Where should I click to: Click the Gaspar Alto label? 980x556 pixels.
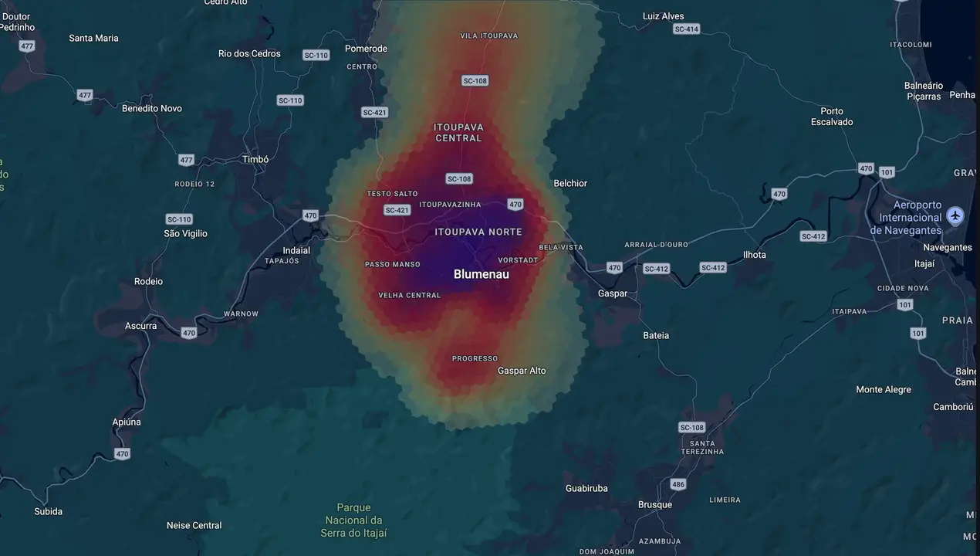click(522, 371)
